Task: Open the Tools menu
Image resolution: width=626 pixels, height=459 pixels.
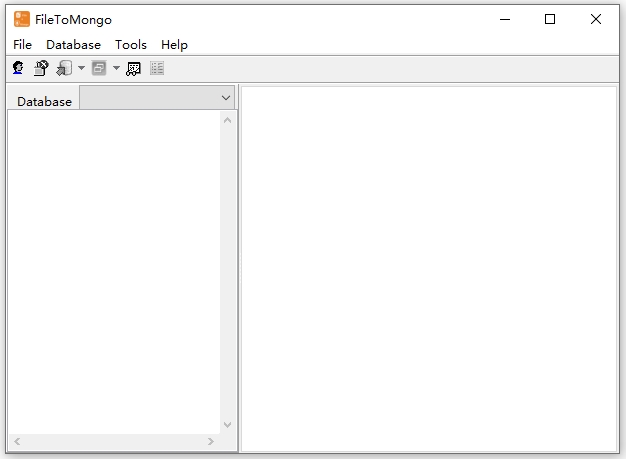Action: tap(131, 45)
